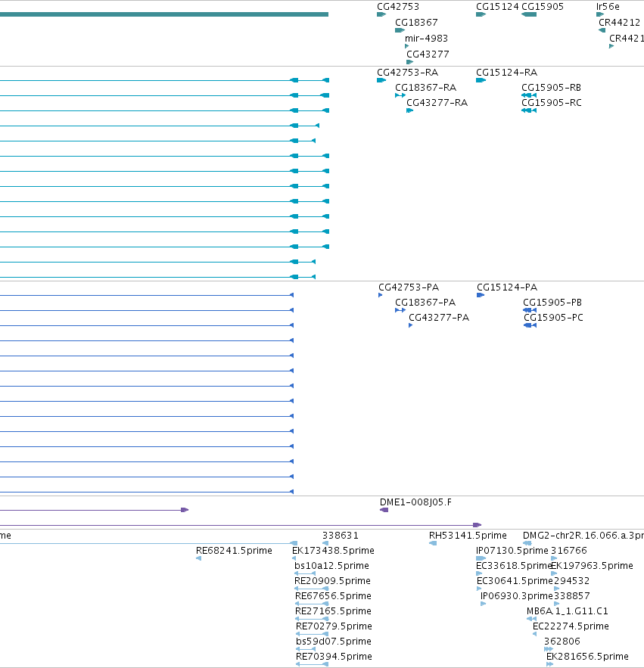
Task: Select the 362806 EST label
Action: click(562, 642)
